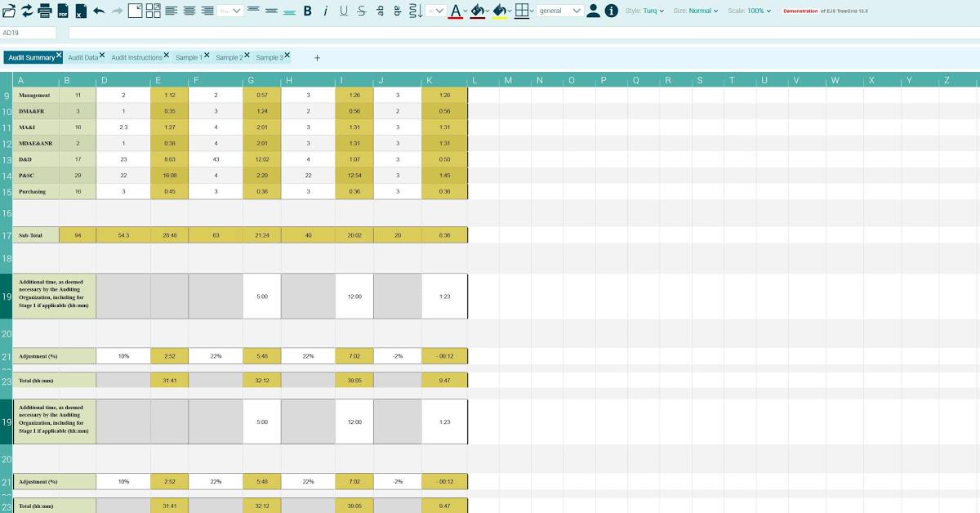Image resolution: width=980 pixels, height=513 pixels.
Task: Click the reload arrows icon
Action: click(x=27, y=11)
